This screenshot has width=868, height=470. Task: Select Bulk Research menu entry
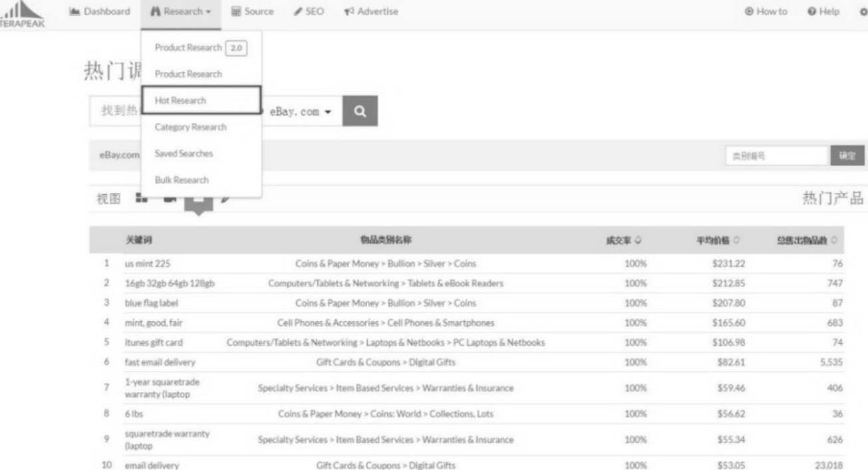182,180
